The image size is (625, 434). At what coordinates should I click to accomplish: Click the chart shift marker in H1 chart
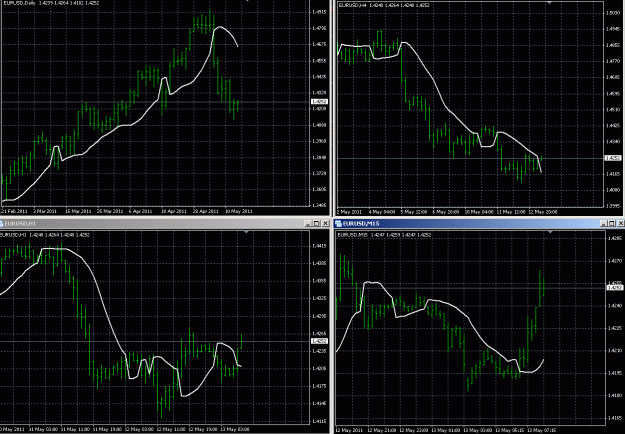tap(246, 232)
